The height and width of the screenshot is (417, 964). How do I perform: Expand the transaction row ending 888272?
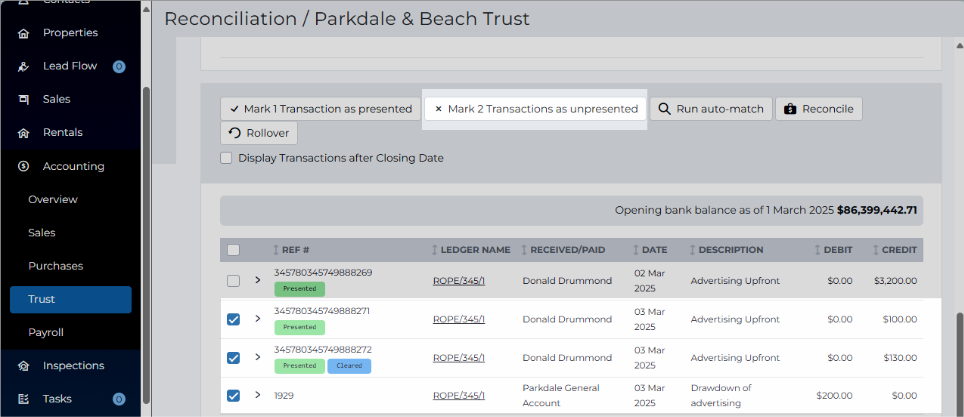point(258,357)
